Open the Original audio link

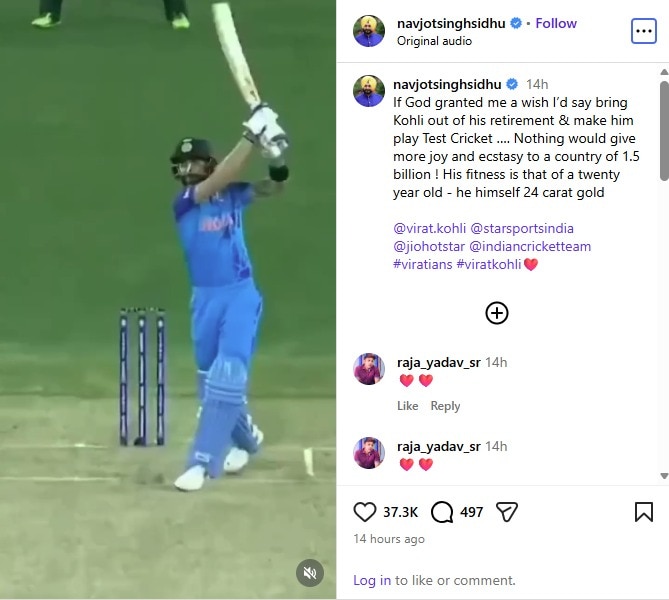coord(434,41)
